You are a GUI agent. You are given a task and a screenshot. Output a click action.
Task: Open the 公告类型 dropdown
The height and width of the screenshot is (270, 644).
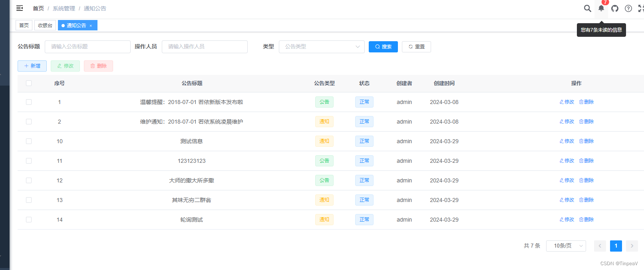pyautogui.click(x=322, y=47)
